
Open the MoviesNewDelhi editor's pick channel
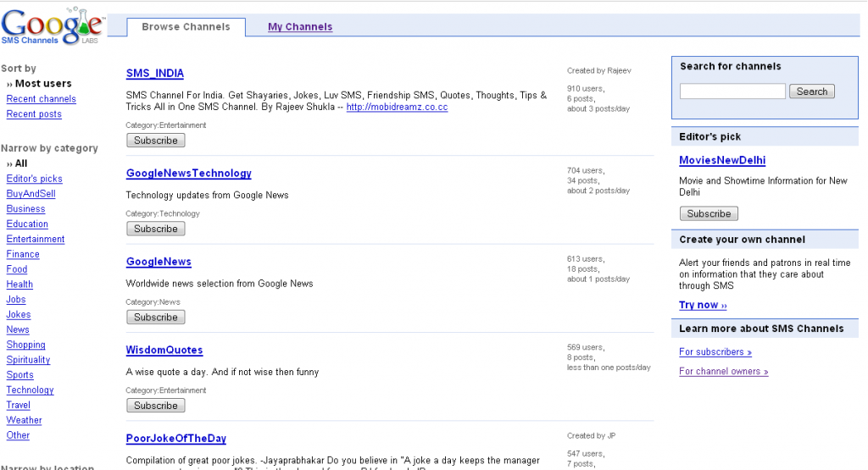tap(722, 160)
